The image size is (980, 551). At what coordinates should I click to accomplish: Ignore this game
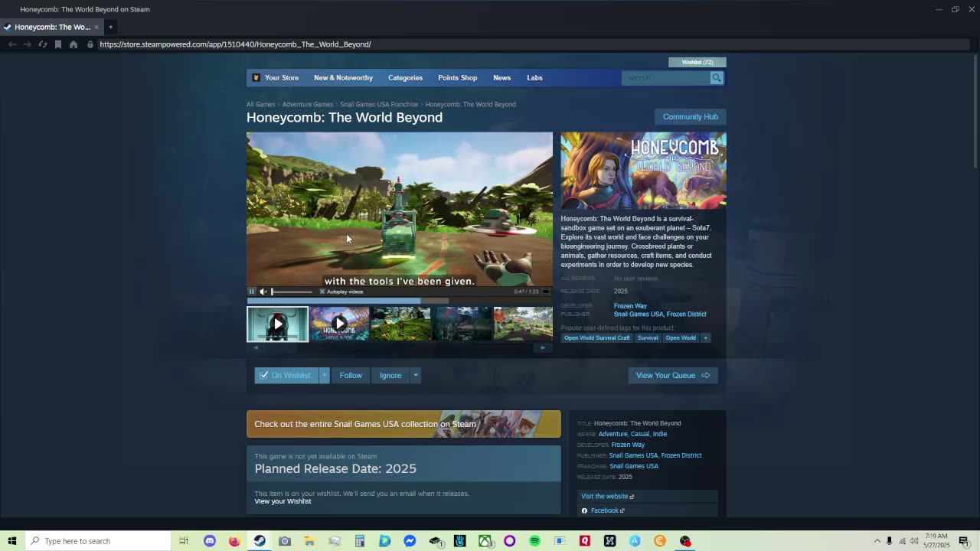[x=390, y=375]
